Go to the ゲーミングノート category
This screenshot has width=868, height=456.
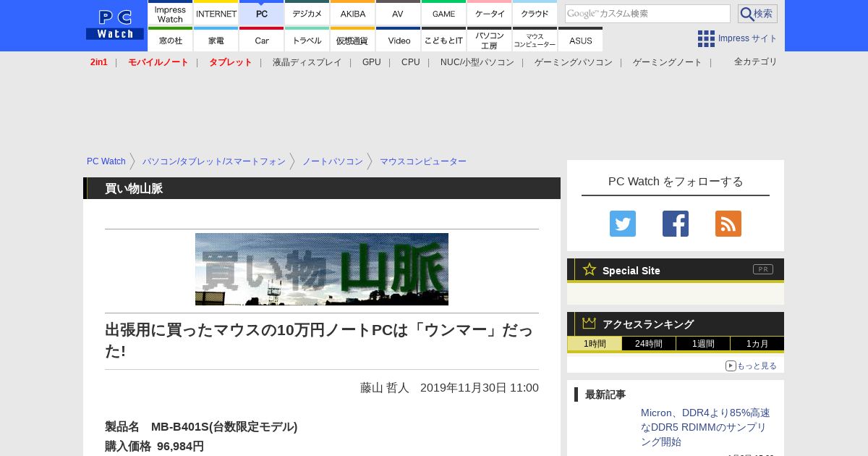click(668, 62)
